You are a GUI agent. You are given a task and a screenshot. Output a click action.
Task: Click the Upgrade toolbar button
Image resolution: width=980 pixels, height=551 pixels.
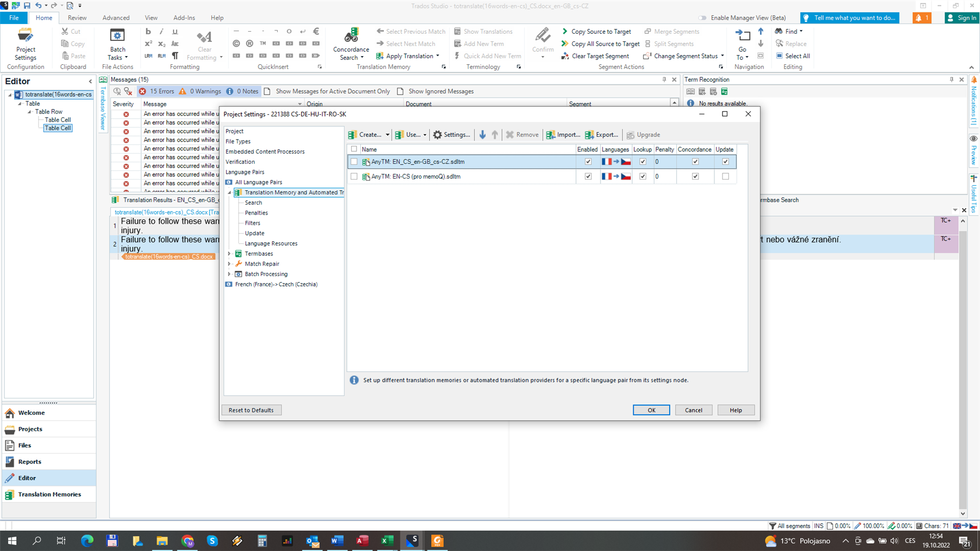pyautogui.click(x=643, y=134)
